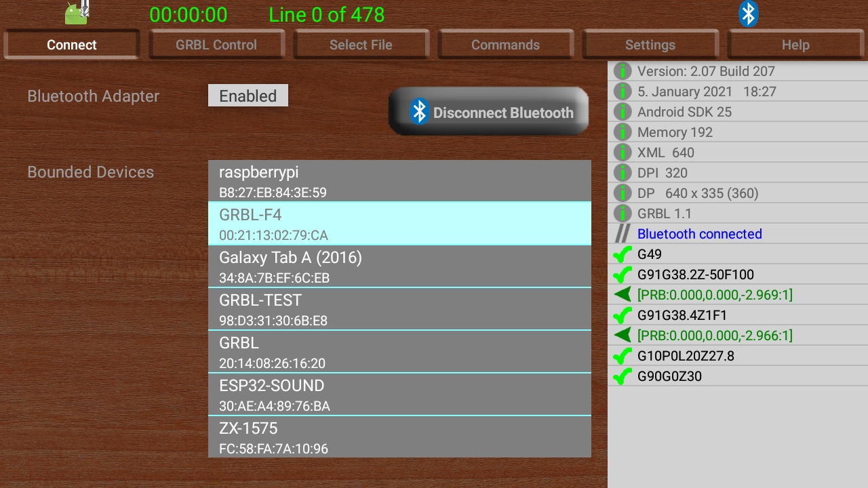Image resolution: width=868 pixels, height=488 pixels.
Task: Click the Bluetooth icon on Disconnect button
Action: tap(420, 112)
